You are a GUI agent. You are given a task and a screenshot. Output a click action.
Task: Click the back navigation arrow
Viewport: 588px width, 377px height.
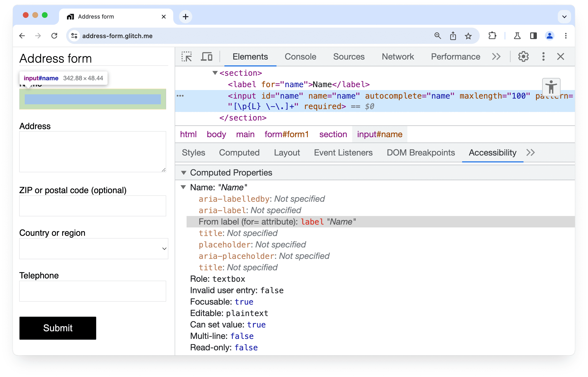(23, 36)
